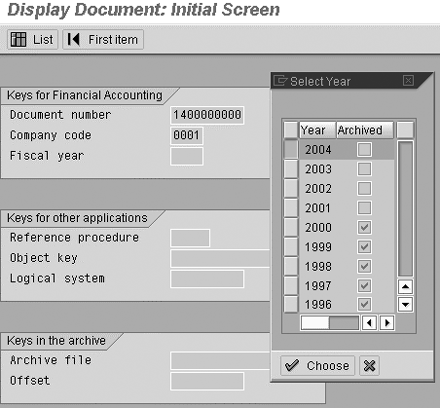Image resolution: width=440 pixels, height=408 pixels.
Task: Click the horizontal scrollbar thumb in year table
Action: pyautogui.click(x=315, y=323)
